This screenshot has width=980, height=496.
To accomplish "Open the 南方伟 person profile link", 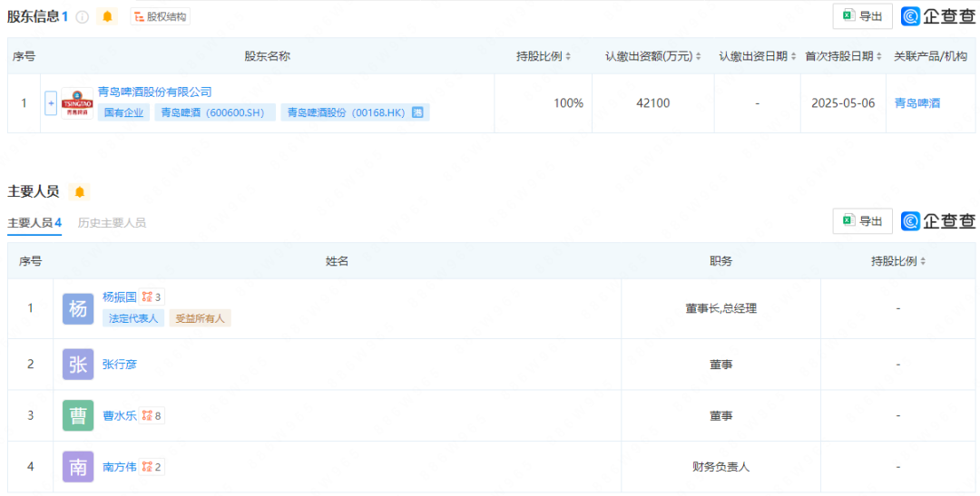I will pyautogui.click(x=120, y=467).
